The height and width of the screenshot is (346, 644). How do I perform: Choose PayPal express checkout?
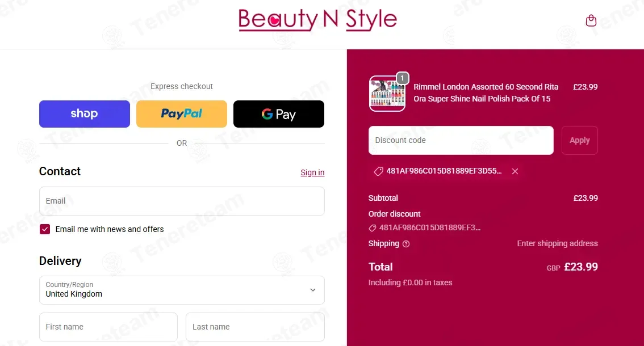(182, 113)
